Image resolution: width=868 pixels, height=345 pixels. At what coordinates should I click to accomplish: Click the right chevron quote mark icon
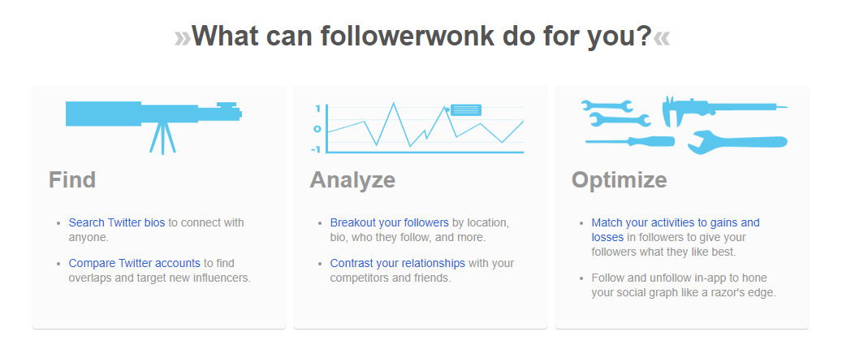(x=662, y=37)
